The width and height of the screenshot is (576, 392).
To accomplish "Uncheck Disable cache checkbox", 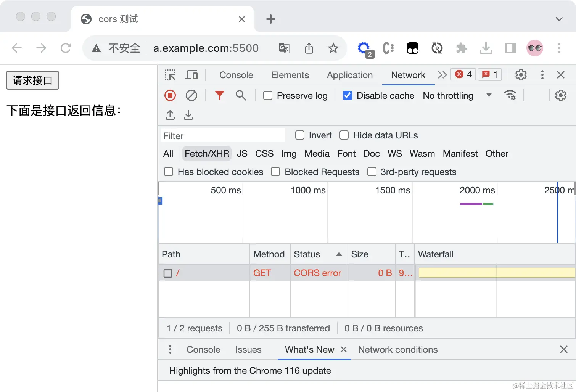I will (348, 95).
